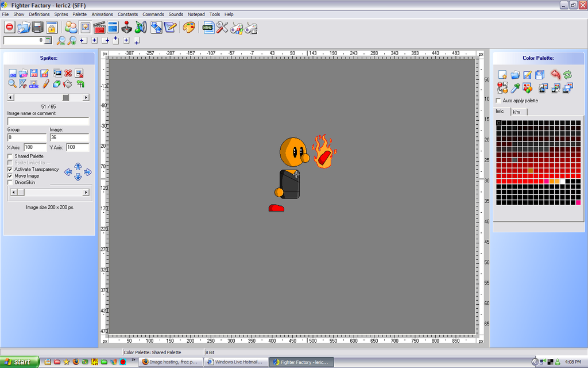The width and height of the screenshot is (588, 368).
Task: Click the eyedropper icon in Color Palette
Action: pos(515,88)
